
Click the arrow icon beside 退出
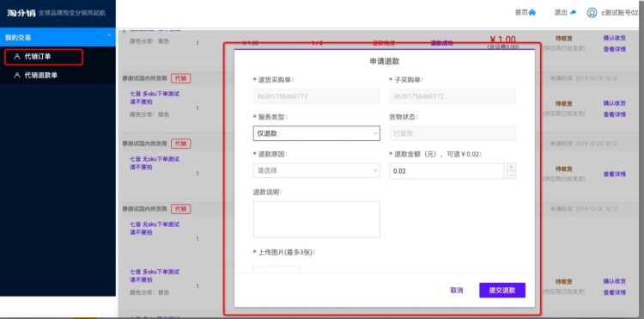[x=573, y=12]
